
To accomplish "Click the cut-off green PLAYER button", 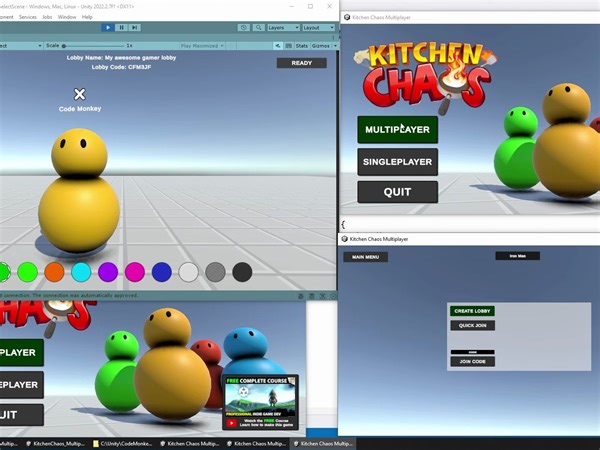I will pyautogui.click(x=21, y=352).
